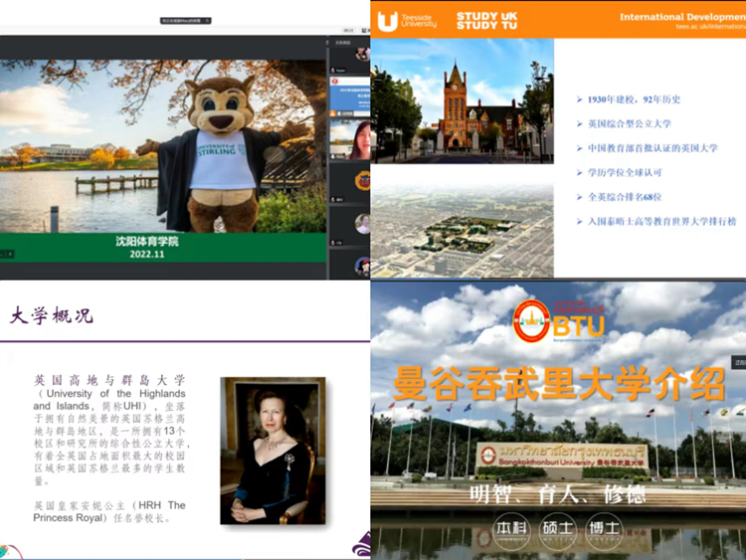
Task: Open the tees.ac.uk/international link
Action: (709, 27)
